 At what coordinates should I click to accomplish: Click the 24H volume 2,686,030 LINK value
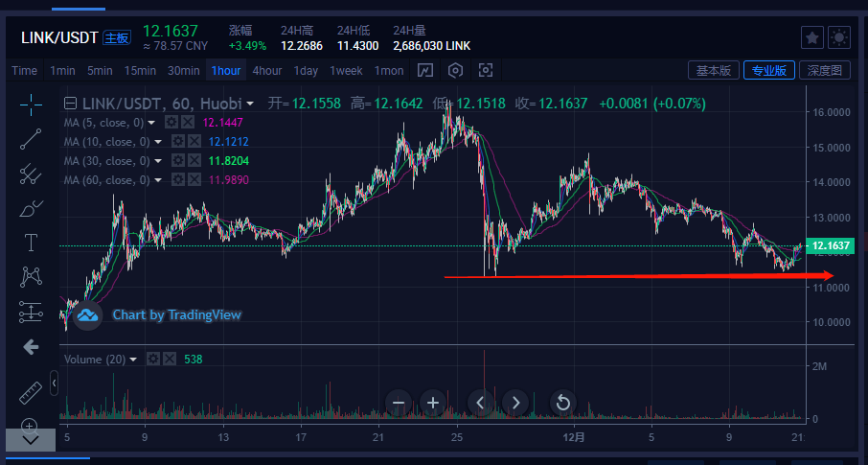[432, 46]
